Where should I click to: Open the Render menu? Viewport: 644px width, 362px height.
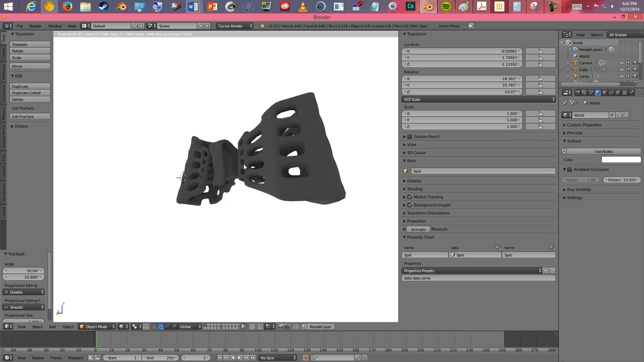coord(35,26)
